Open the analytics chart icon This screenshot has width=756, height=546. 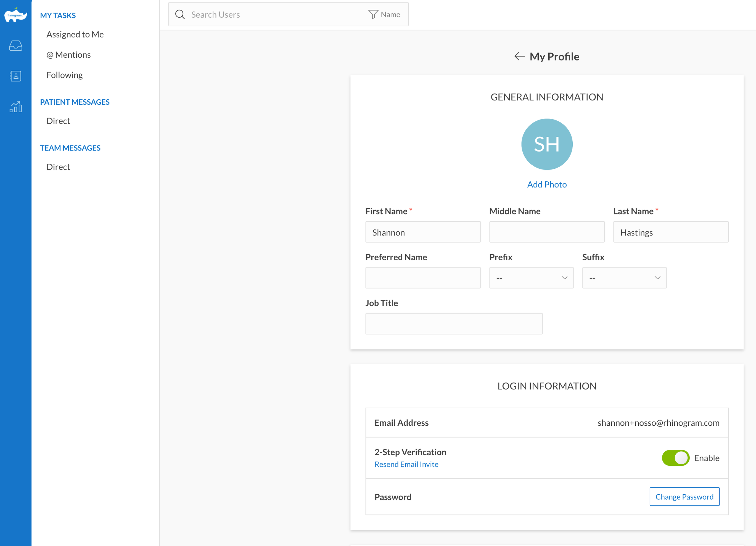15,107
